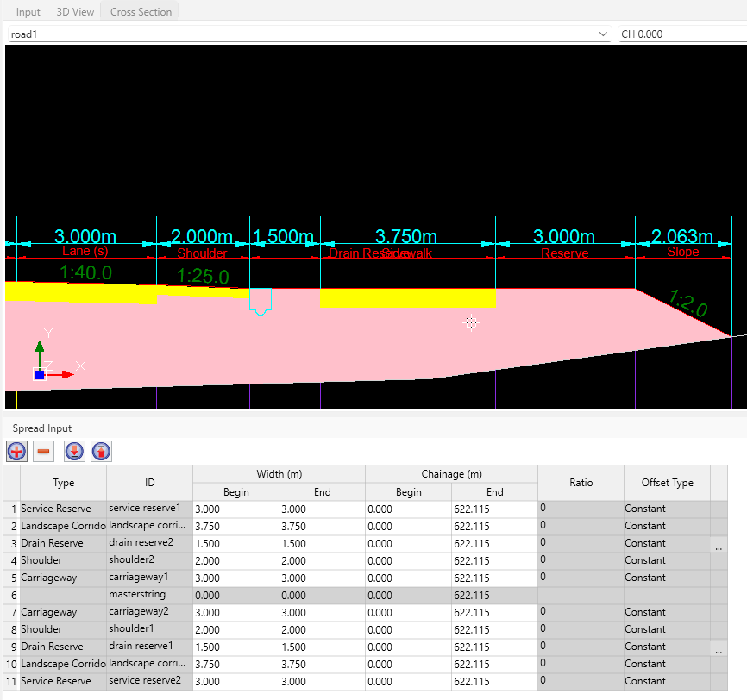
Task: Click the 2.063m slope dimension label
Action: pos(681,236)
